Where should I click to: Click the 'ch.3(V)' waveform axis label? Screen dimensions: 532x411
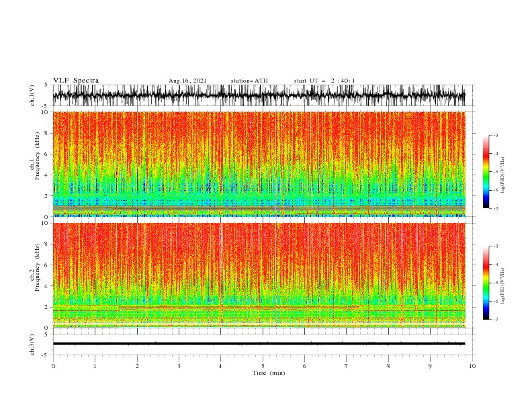[x=32, y=345]
